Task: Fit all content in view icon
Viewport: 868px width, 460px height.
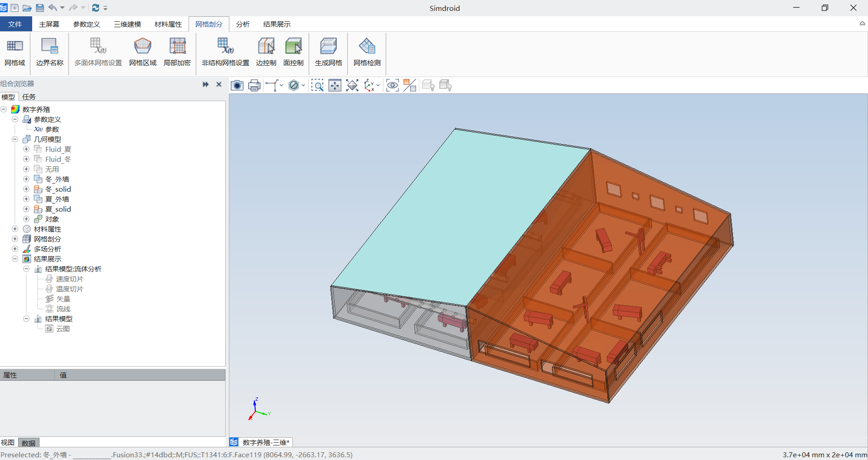Action: click(352, 85)
